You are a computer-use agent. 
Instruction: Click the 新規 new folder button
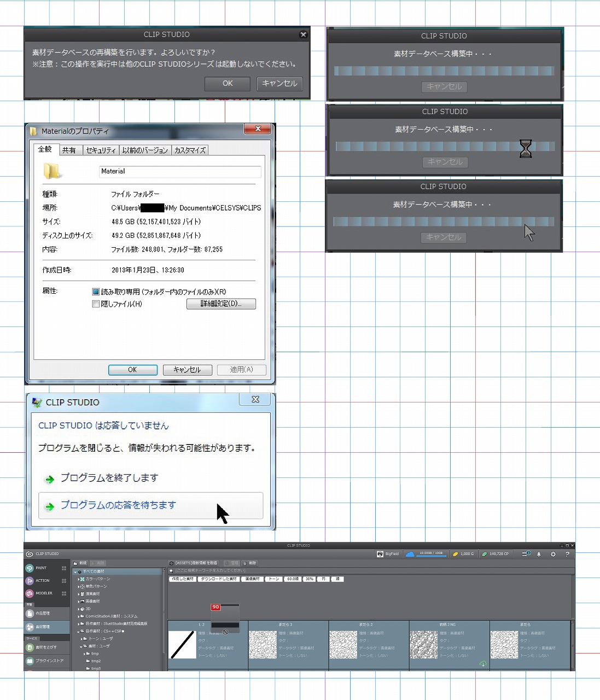81,563
